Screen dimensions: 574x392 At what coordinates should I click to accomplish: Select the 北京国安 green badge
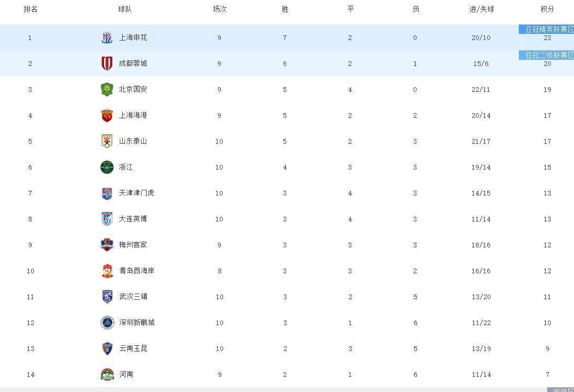107,89
